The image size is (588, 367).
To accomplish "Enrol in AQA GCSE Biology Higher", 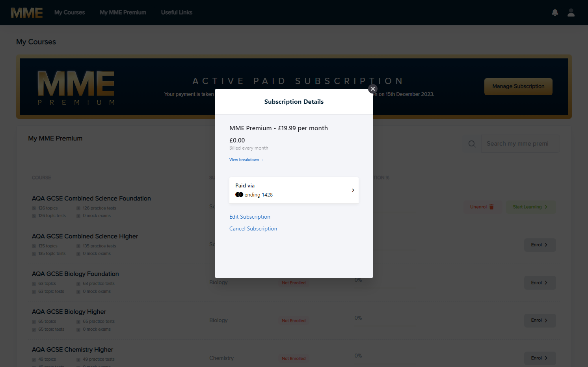I will 540,320.
